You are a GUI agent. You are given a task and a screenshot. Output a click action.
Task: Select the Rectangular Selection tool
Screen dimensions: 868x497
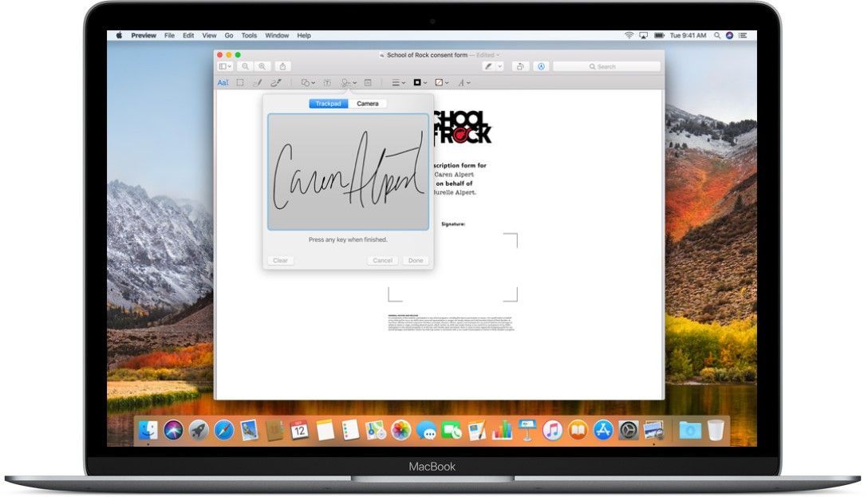(239, 82)
